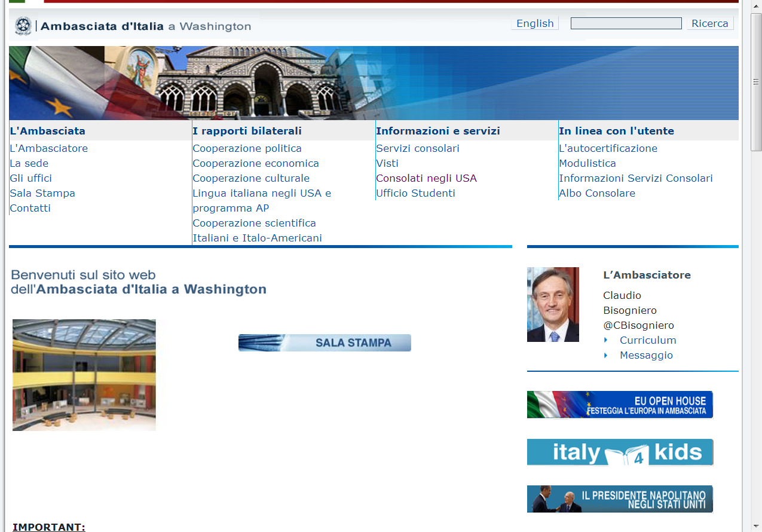Go to Servizi consolari page
Viewport: 762px width, 532px height.
coord(417,148)
